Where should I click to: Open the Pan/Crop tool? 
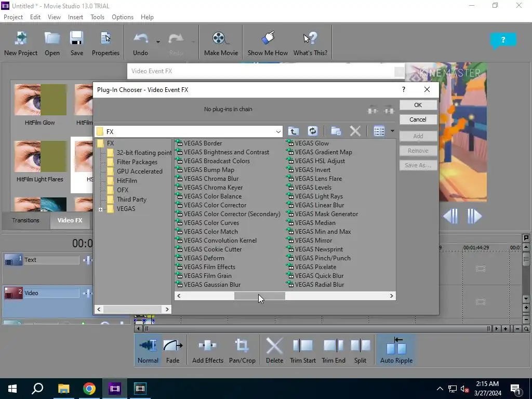[x=242, y=350]
